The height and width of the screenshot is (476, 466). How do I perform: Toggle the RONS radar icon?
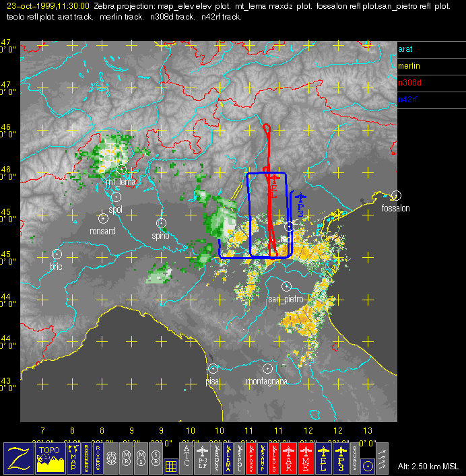click(217, 458)
